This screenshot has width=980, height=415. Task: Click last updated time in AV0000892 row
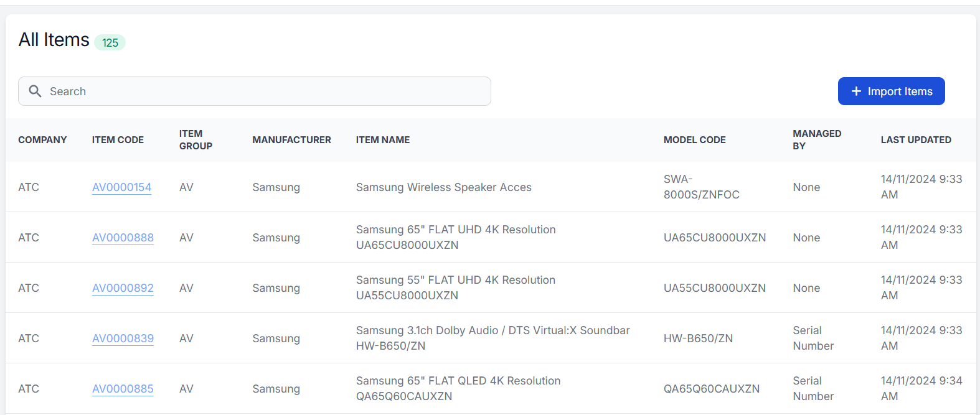tap(921, 287)
